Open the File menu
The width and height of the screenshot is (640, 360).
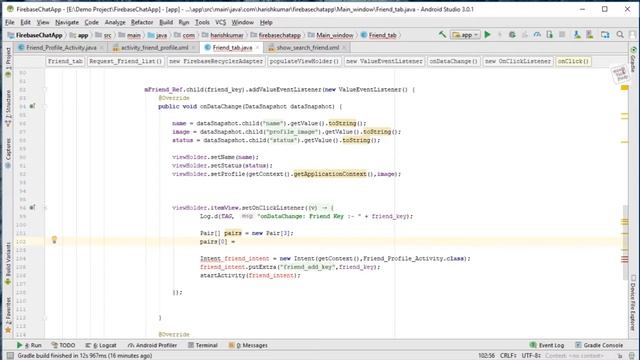tap(10, 22)
